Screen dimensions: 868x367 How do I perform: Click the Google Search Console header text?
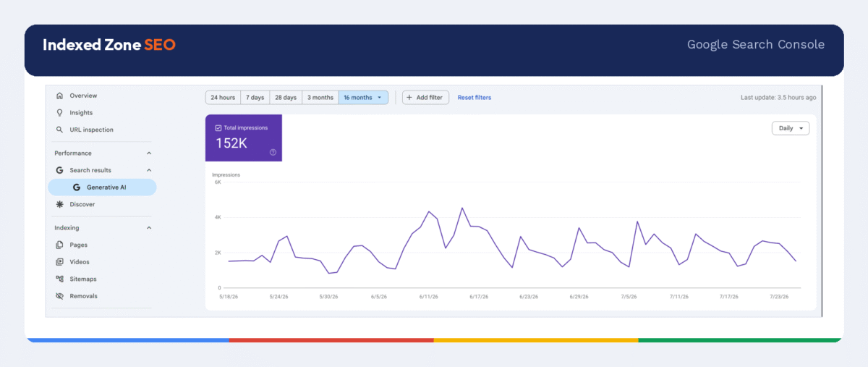tap(756, 45)
